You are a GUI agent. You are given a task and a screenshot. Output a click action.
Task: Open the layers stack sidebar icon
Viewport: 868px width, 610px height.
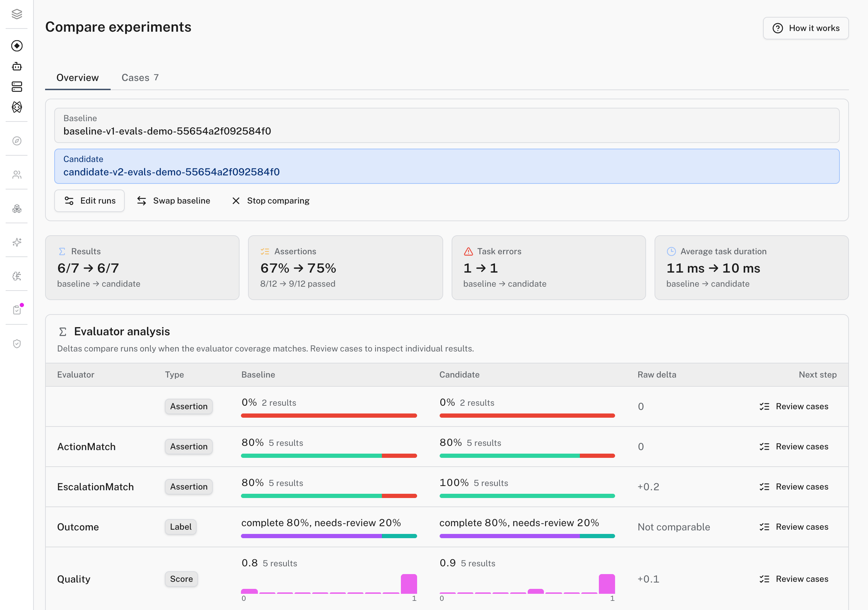17,14
